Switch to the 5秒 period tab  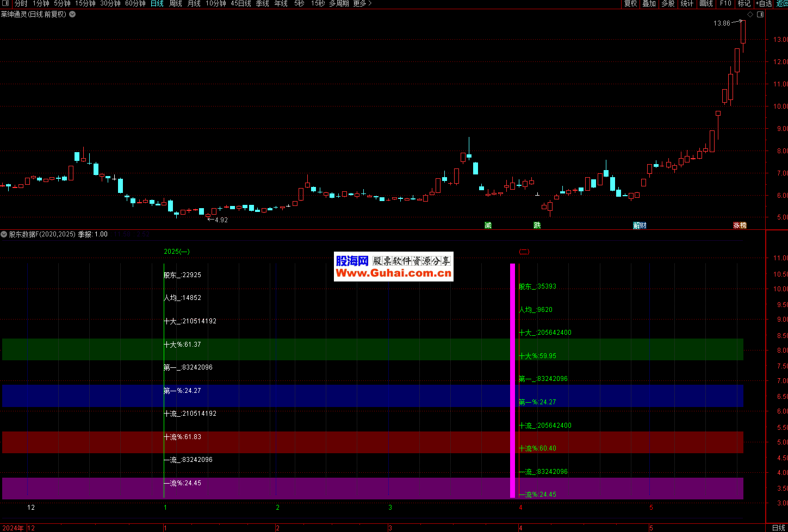tap(299, 3)
